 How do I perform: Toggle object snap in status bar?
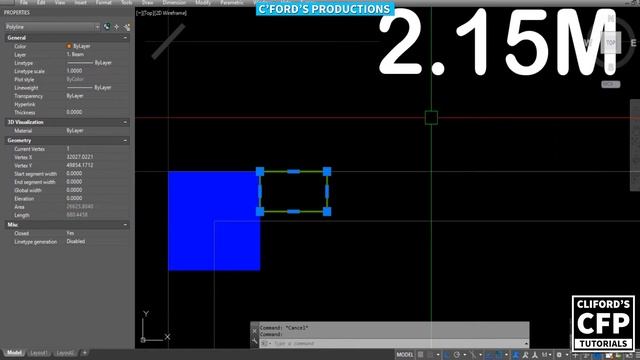[x=500, y=355]
